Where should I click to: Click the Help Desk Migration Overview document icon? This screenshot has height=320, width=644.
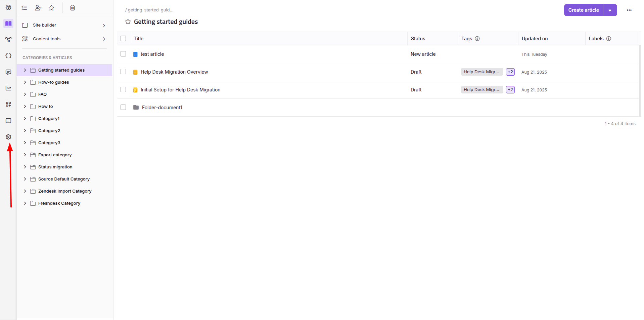coord(135,72)
